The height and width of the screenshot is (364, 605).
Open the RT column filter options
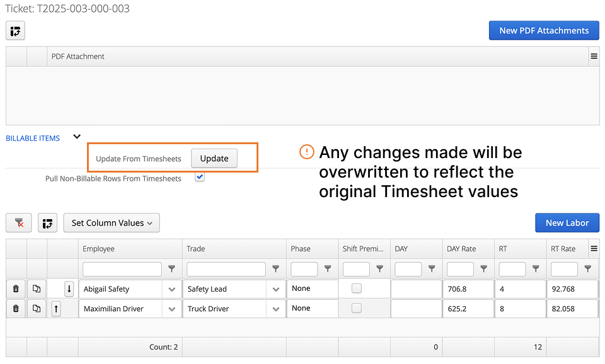click(x=536, y=269)
